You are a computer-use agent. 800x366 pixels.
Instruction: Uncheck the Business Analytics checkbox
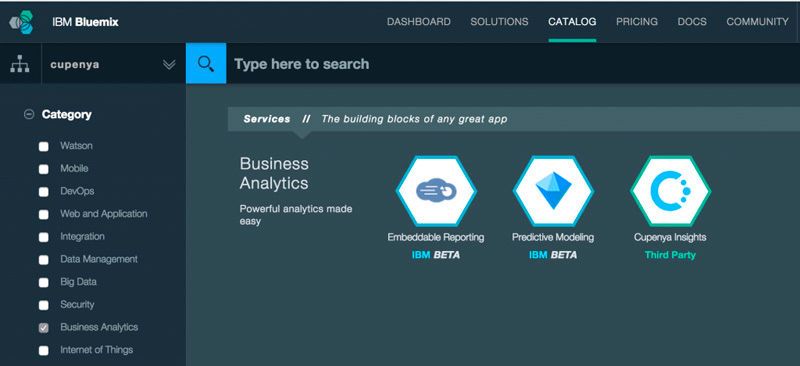click(44, 328)
